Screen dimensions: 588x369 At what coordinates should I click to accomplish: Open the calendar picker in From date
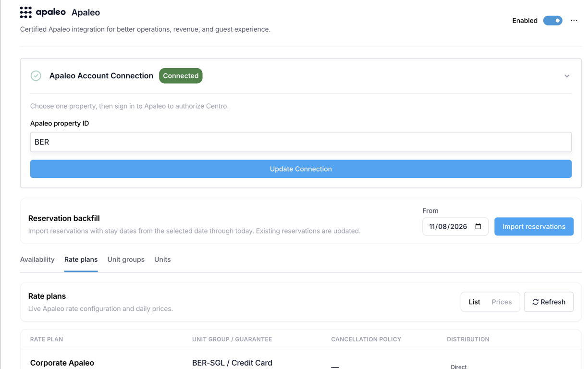click(x=478, y=226)
